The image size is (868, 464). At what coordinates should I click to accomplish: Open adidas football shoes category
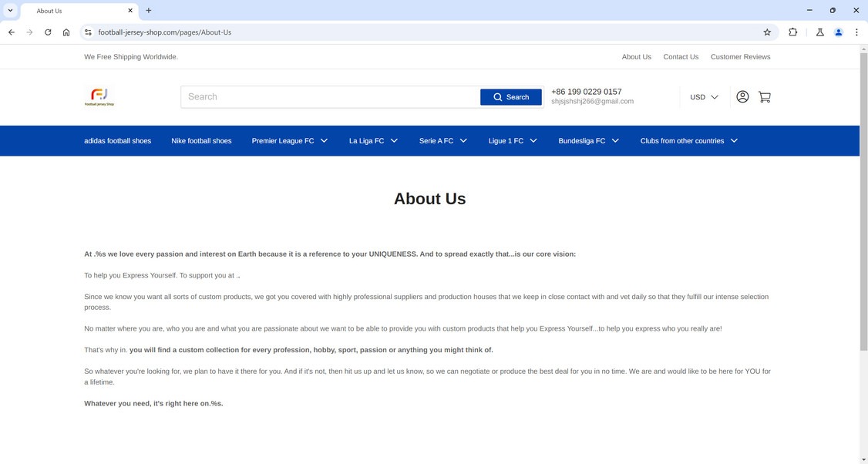(117, 140)
